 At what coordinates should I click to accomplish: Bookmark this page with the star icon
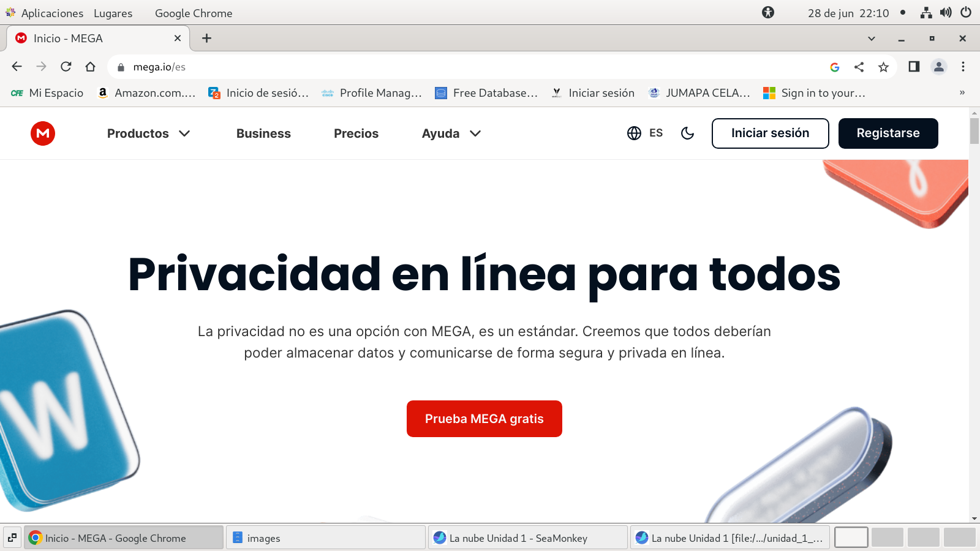[883, 67]
